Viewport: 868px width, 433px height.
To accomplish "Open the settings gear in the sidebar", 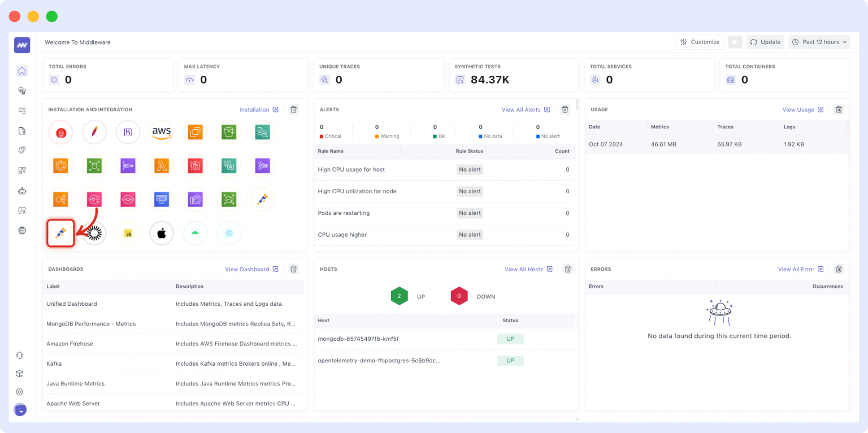I will (x=22, y=230).
